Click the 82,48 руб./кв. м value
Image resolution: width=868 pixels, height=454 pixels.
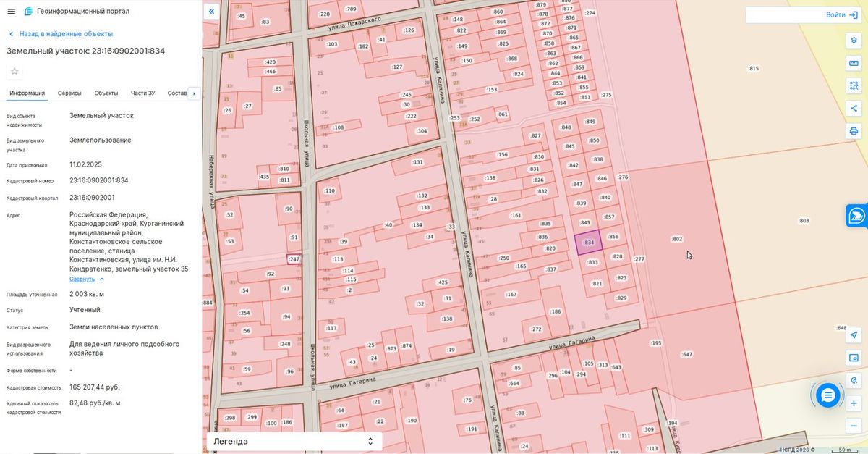tap(95, 403)
